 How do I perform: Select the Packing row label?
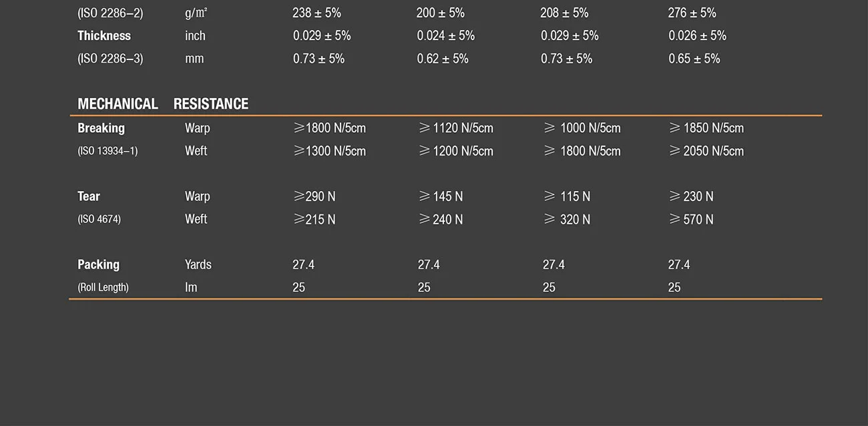coord(98,264)
